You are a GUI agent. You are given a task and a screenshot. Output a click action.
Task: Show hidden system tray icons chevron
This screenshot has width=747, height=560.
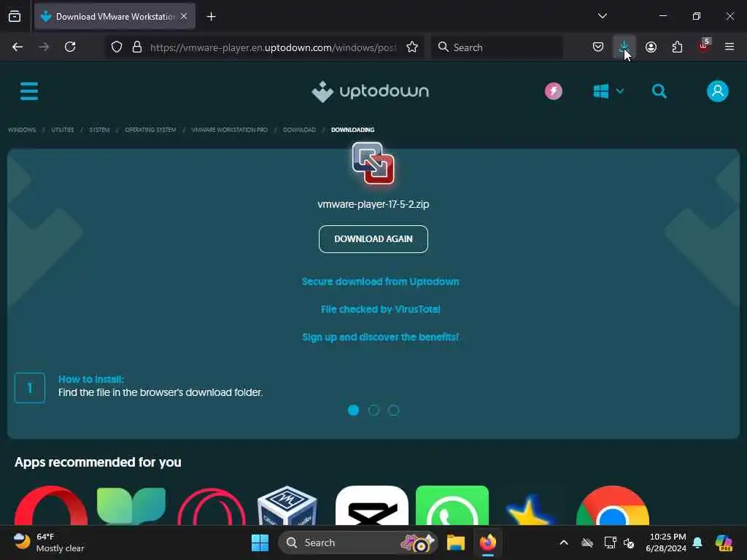[564, 542]
